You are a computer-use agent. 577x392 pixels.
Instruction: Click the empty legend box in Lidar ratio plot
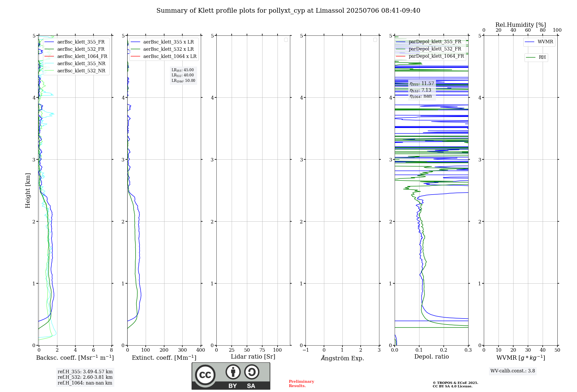286,40
